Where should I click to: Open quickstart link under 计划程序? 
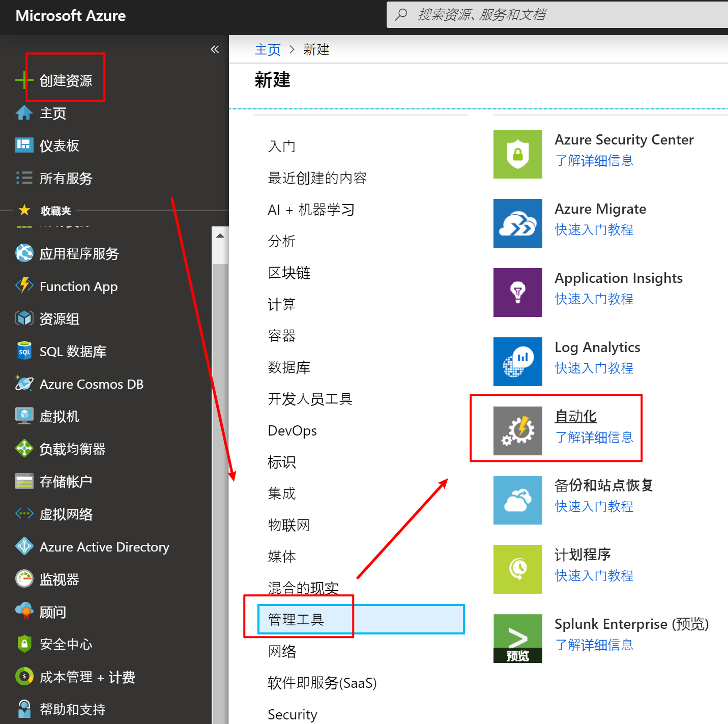[594, 576]
